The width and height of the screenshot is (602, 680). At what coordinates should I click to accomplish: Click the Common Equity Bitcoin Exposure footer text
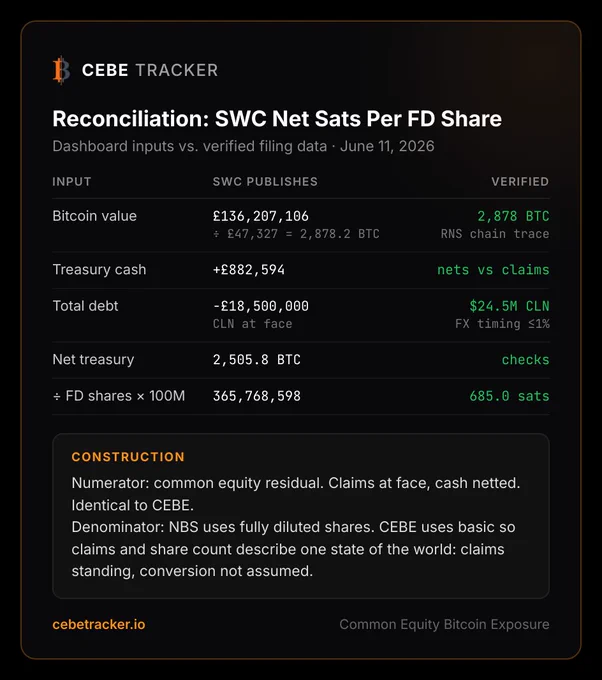coord(444,624)
